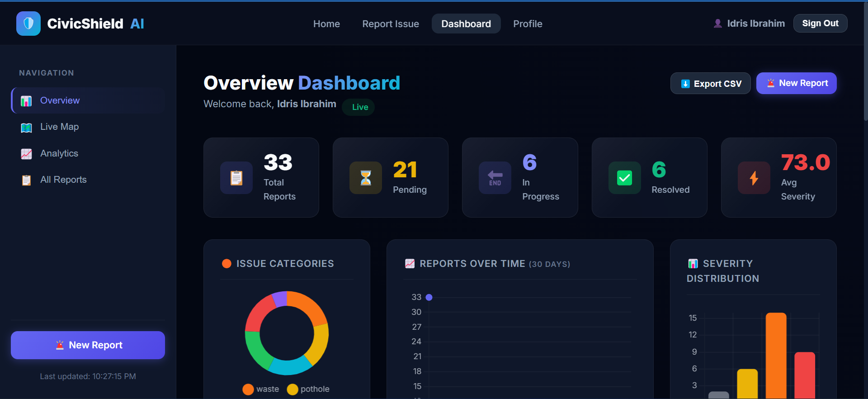868x399 pixels.
Task: Click the bar chart icon by Severity Distribution
Action: pos(693,264)
